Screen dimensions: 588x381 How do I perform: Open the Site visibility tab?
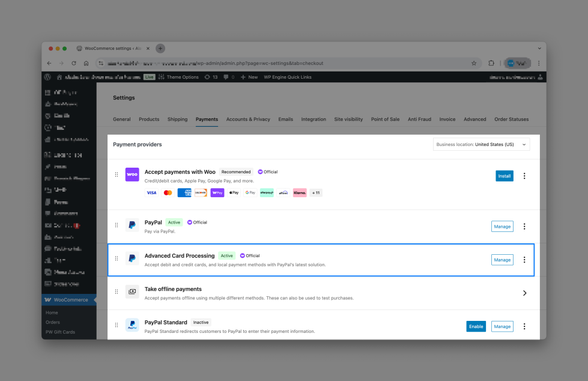[x=348, y=120]
